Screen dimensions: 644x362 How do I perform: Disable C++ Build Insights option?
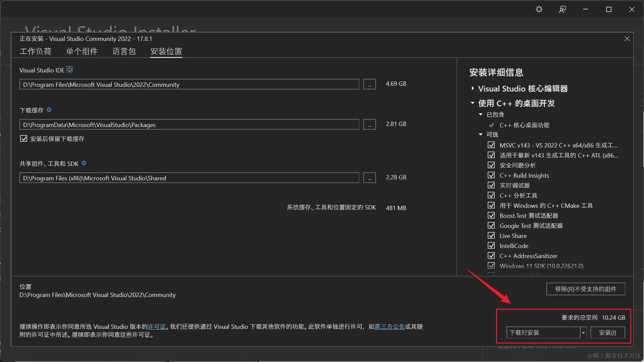491,175
